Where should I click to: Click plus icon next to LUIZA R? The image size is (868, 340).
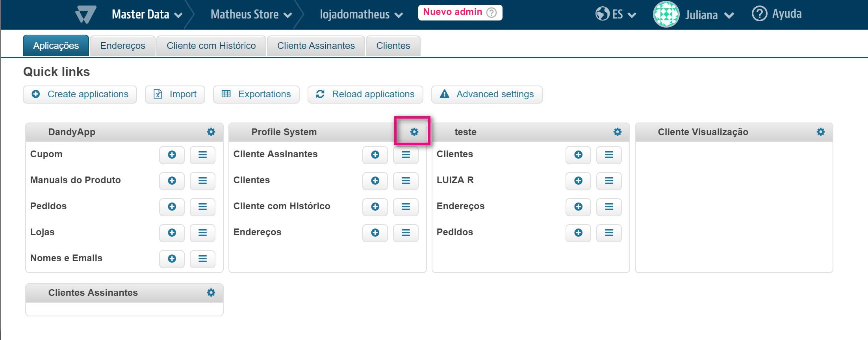(x=578, y=181)
